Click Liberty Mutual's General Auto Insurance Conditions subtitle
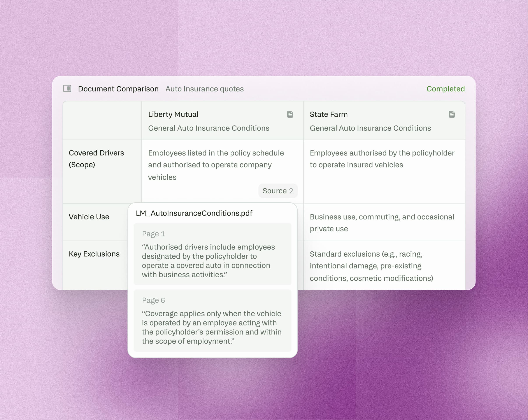This screenshot has height=420, width=528. click(x=209, y=128)
